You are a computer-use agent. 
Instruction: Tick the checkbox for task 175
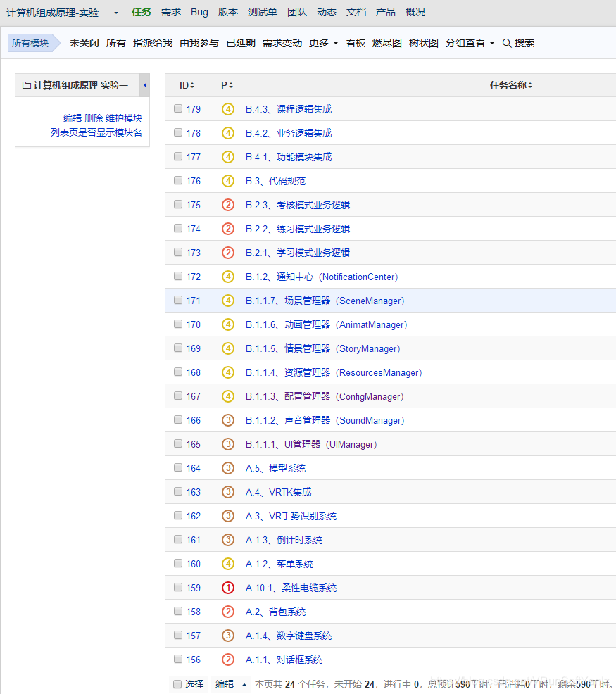[x=178, y=204]
